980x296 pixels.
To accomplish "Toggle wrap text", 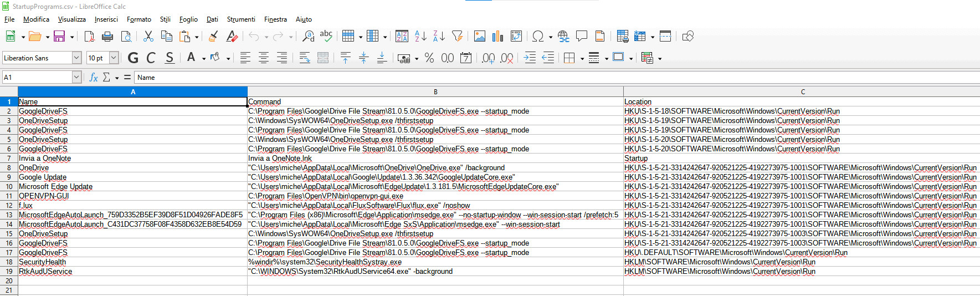I will pos(305,58).
